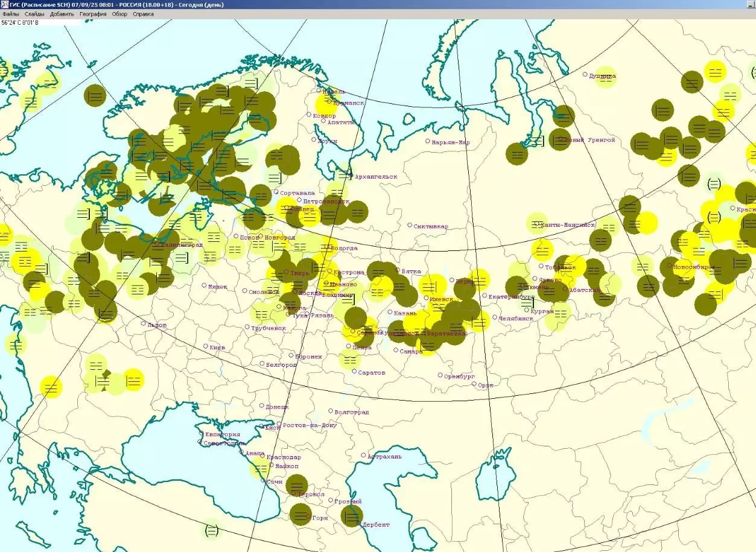Open the Справка help menu
Viewport: 756px width, 552px height.
[143, 14]
